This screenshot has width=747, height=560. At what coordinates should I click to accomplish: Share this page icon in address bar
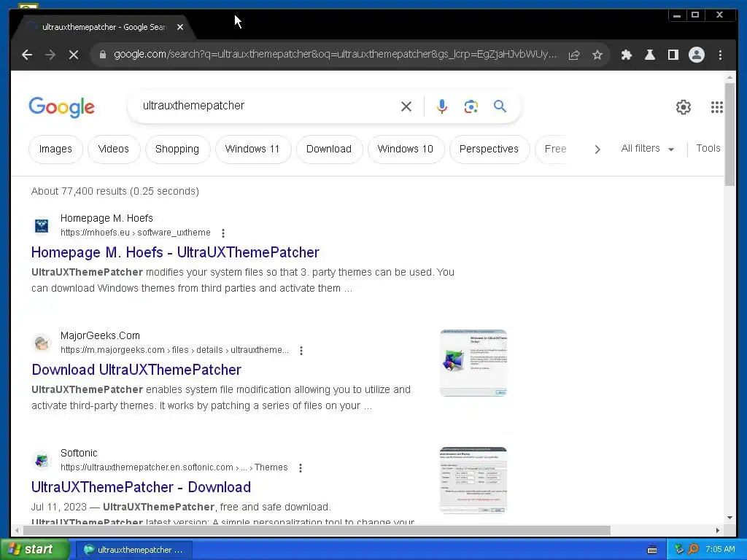pos(574,55)
